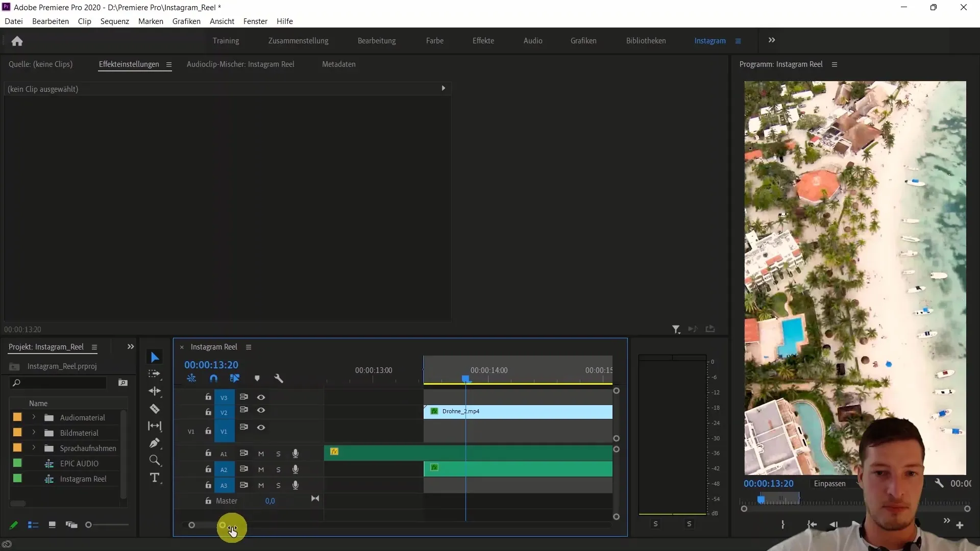The width and height of the screenshot is (980, 551).
Task: Solo audio track A2
Action: pos(278,470)
